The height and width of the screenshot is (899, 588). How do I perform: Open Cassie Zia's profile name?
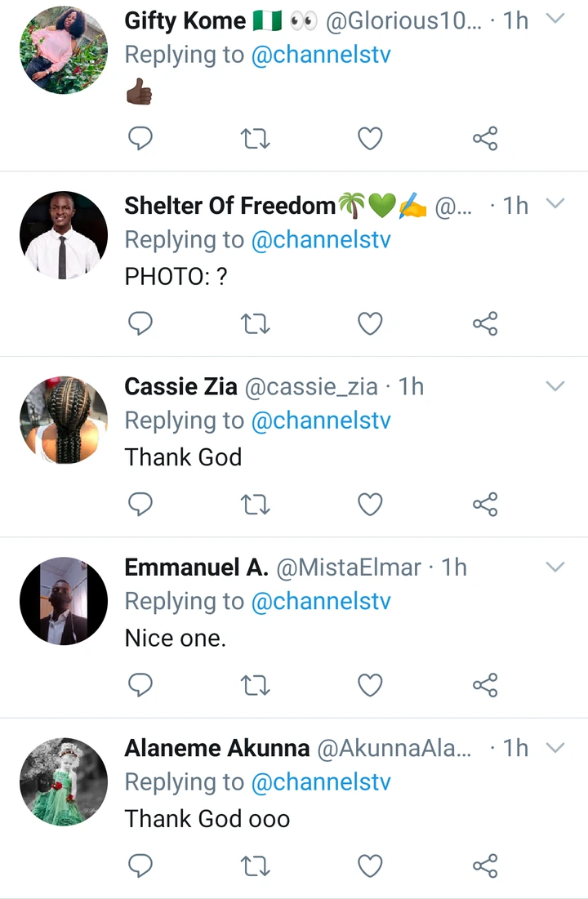click(x=180, y=386)
